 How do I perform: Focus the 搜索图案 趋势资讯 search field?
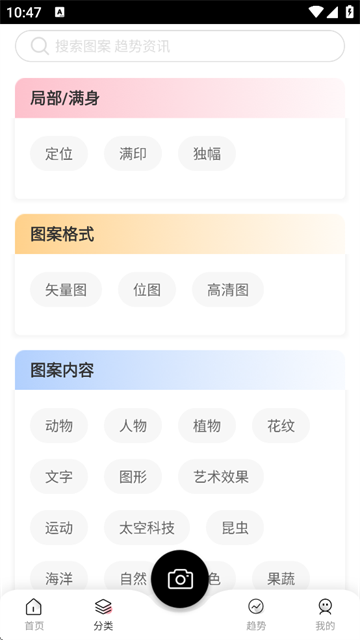180,46
